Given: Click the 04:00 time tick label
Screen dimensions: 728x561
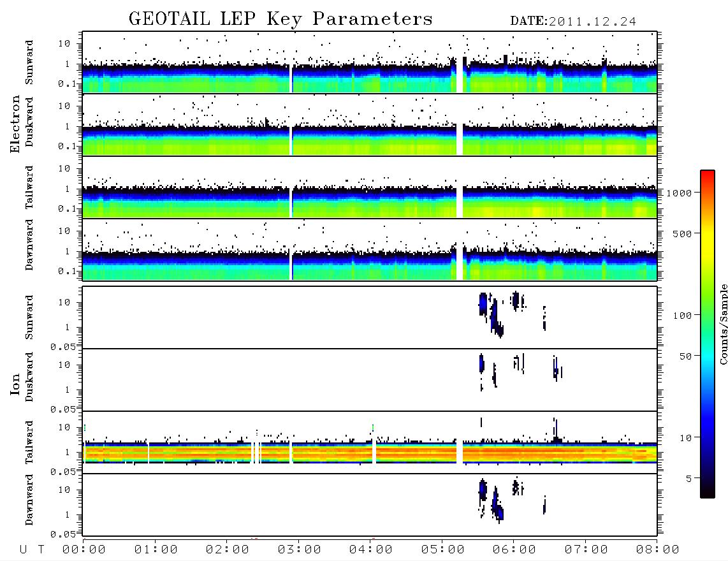Looking at the screenshot, I should coord(371,550).
